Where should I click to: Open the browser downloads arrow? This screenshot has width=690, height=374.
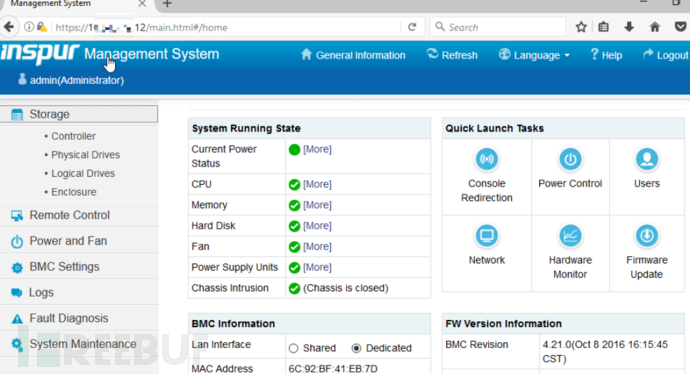pyautogui.click(x=629, y=27)
